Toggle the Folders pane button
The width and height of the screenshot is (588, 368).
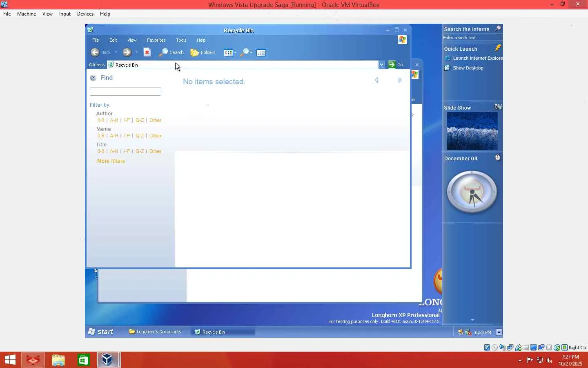[203, 52]
